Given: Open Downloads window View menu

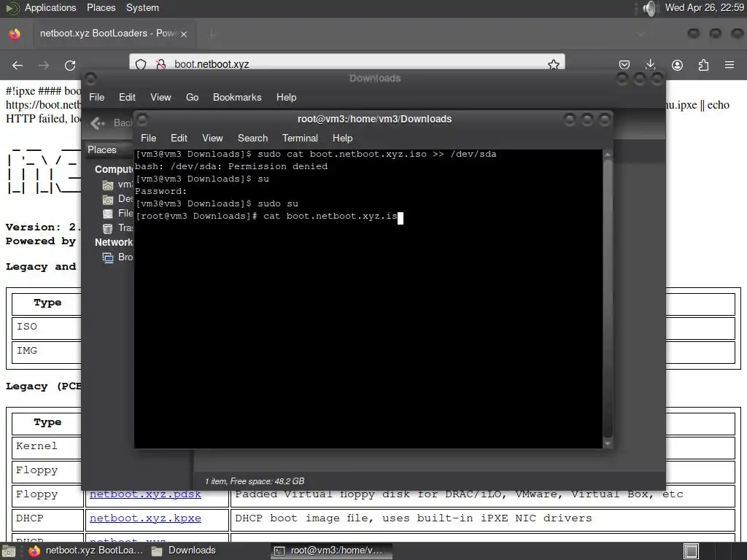Looking at the screenshot, I should pyautogui.click(x=160, y=97).
